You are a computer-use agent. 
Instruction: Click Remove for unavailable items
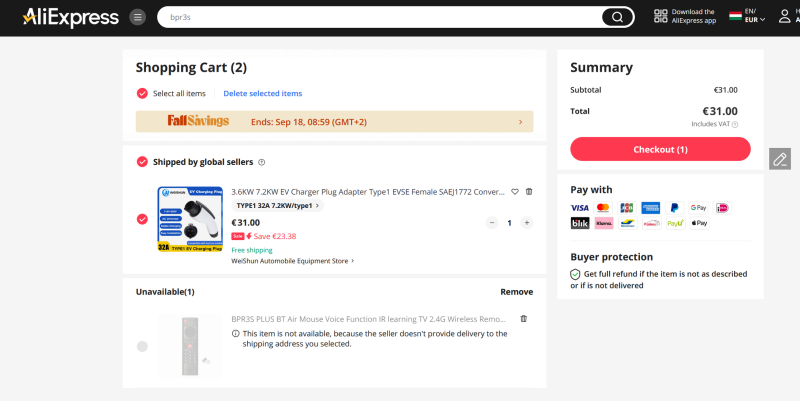pos(516,292)
